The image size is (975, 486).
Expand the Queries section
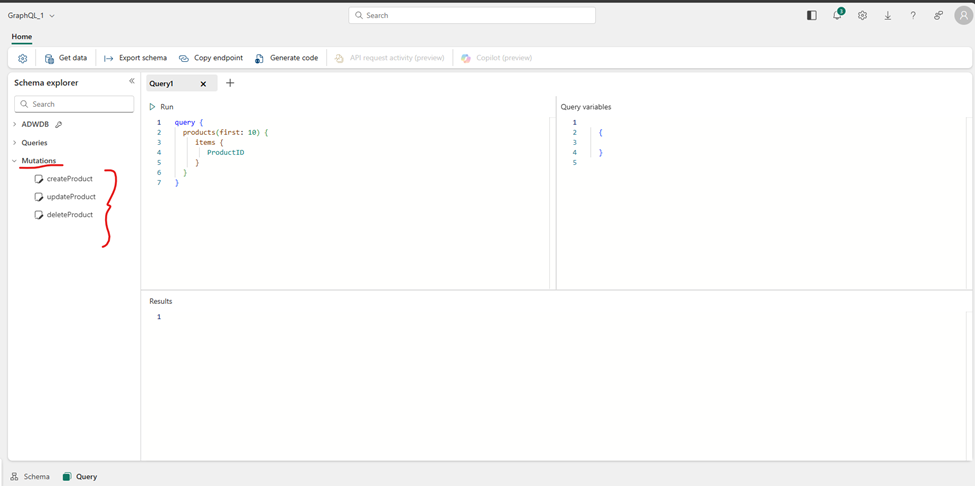coord(15,143)
